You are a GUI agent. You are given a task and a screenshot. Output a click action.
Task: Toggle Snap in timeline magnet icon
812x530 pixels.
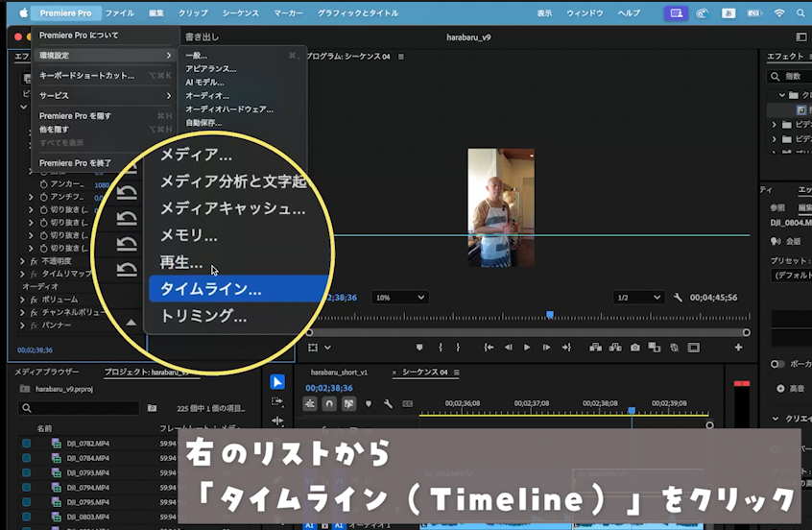pos(329,403)
